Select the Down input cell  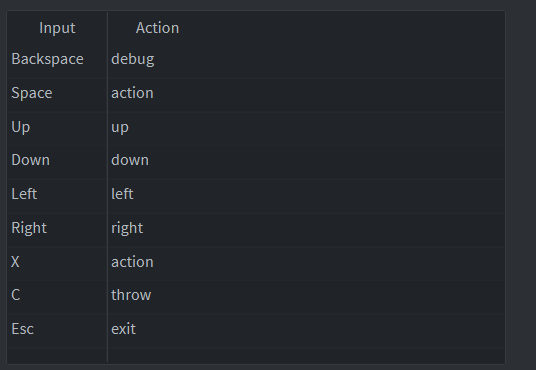point(57,160)
